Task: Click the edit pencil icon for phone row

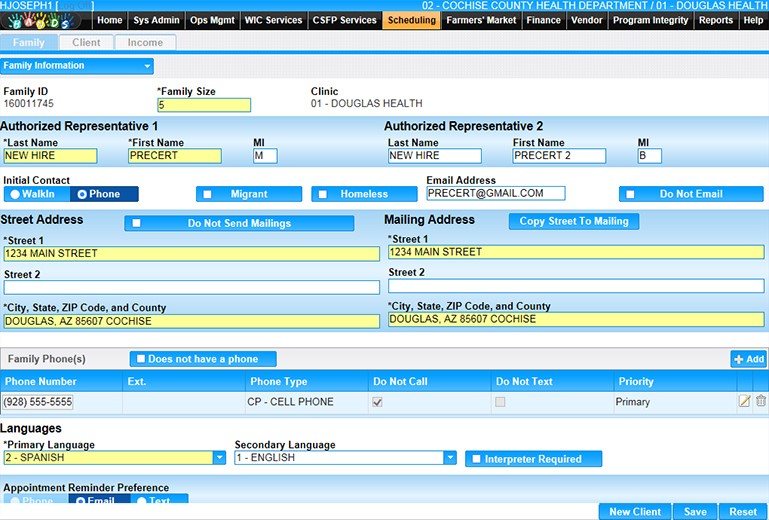Action: click(744, 402)
